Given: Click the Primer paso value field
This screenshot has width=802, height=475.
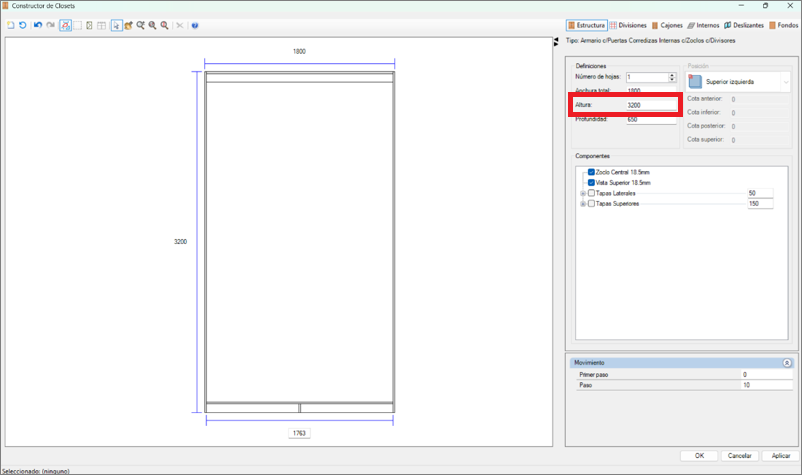Looking at the screenshot, I should pyautogui.click(x=766, y=375).
